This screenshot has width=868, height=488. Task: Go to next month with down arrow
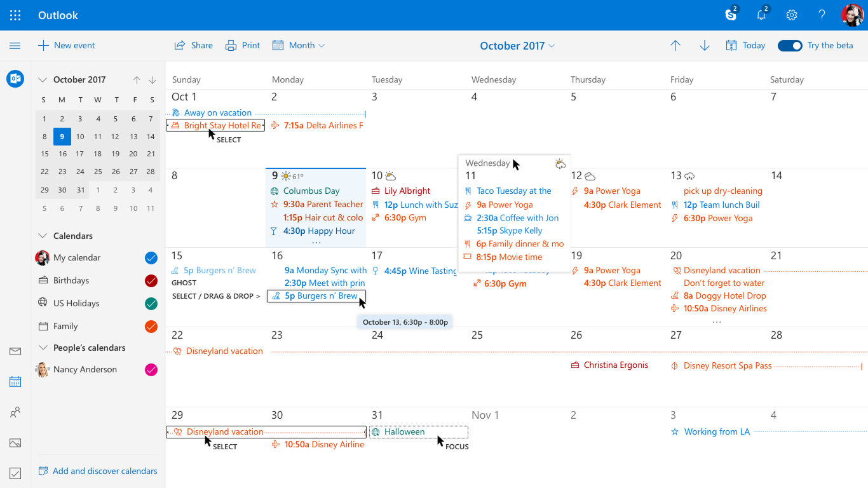click(x=705, y=46)
